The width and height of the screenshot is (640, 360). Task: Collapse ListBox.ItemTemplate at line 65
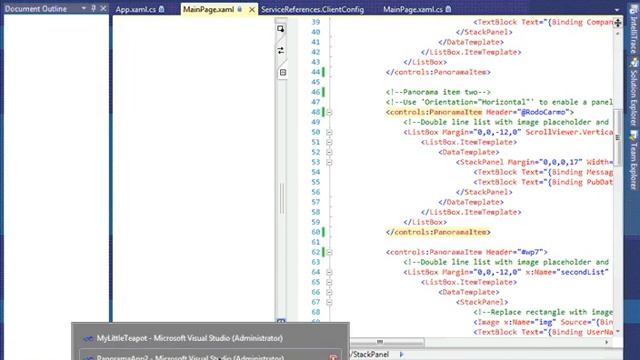[x=329, y=282]
